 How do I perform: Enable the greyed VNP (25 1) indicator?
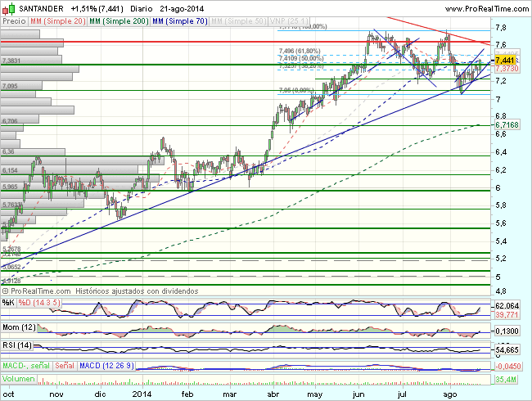click(x=289, y=21)
